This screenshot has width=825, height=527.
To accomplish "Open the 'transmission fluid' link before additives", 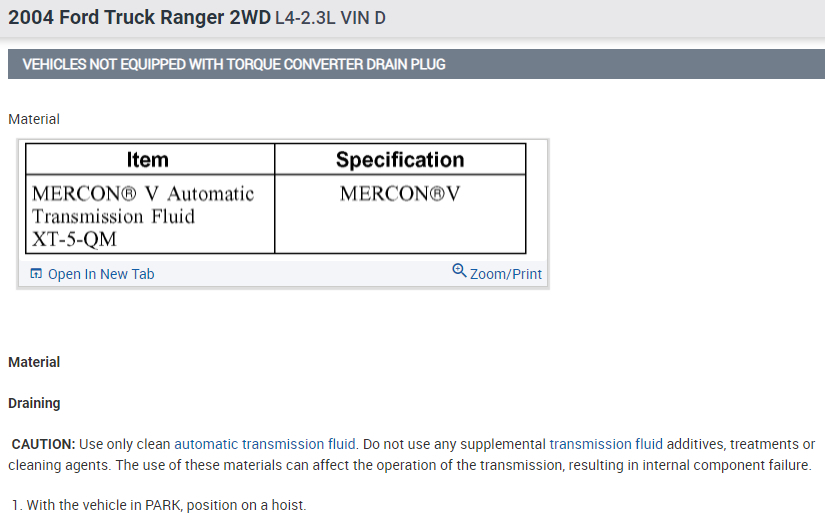I will click(x=605, y=444).
